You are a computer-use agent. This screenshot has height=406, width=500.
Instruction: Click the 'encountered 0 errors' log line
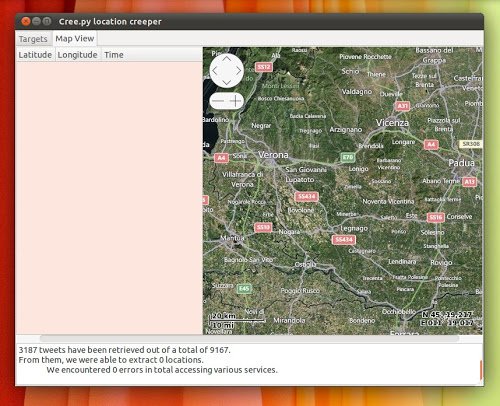click(x=162, y=370)
